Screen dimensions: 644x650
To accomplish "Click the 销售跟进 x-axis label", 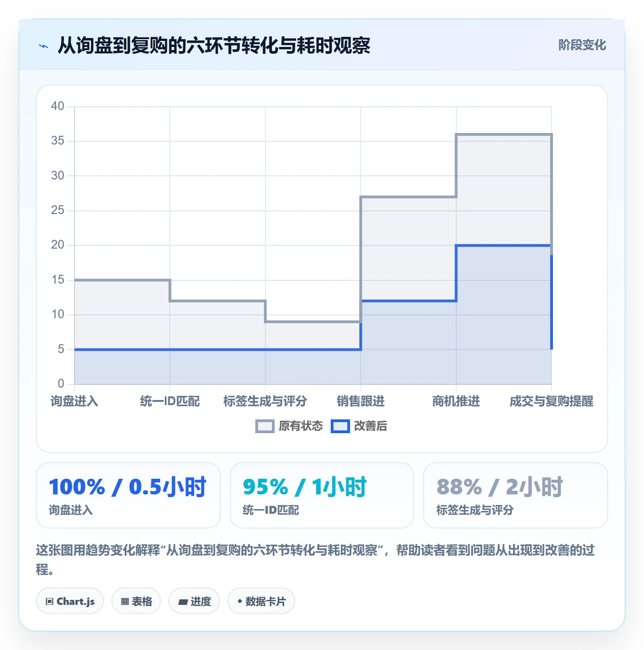I will coord(361,401).
